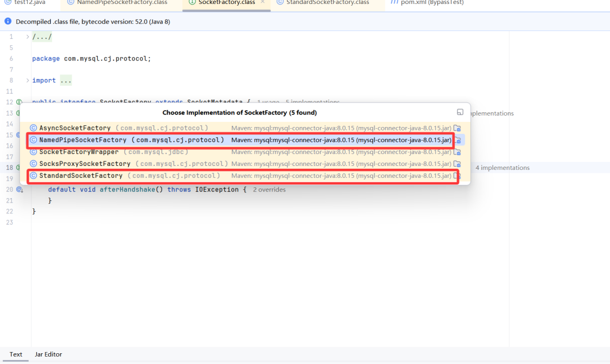Click the implemented gutter icon on line 12
This screenshot has width=610, height=364.
[19, 102]
